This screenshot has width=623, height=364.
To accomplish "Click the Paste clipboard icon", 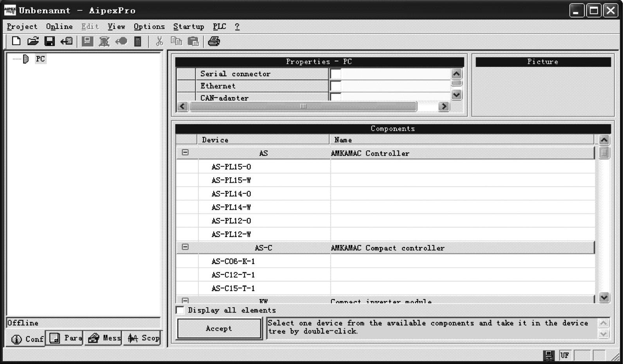I will tap(193, 41).
